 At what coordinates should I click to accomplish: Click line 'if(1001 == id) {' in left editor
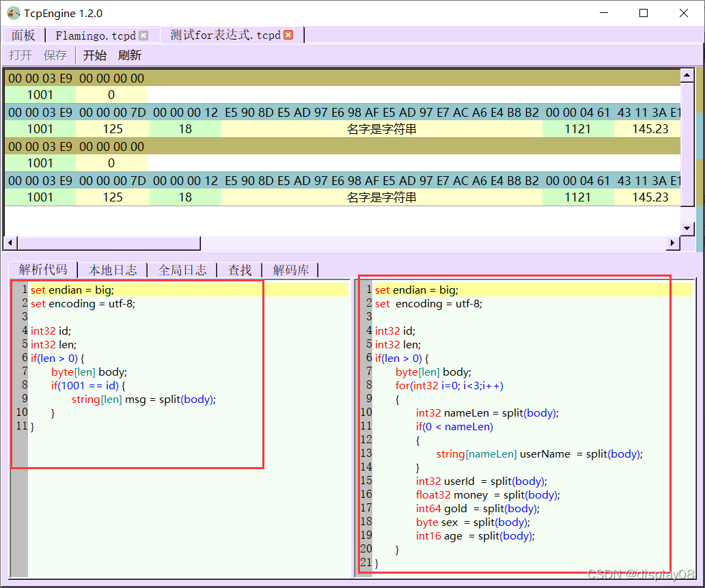click(x=88, y=386)
